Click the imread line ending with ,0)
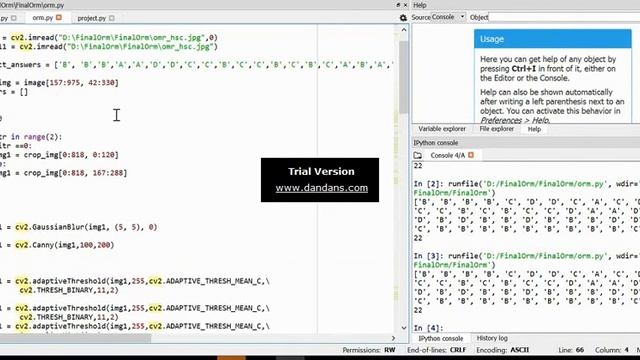This screenshot has height=360, width=640. click(x=109, y=37)
